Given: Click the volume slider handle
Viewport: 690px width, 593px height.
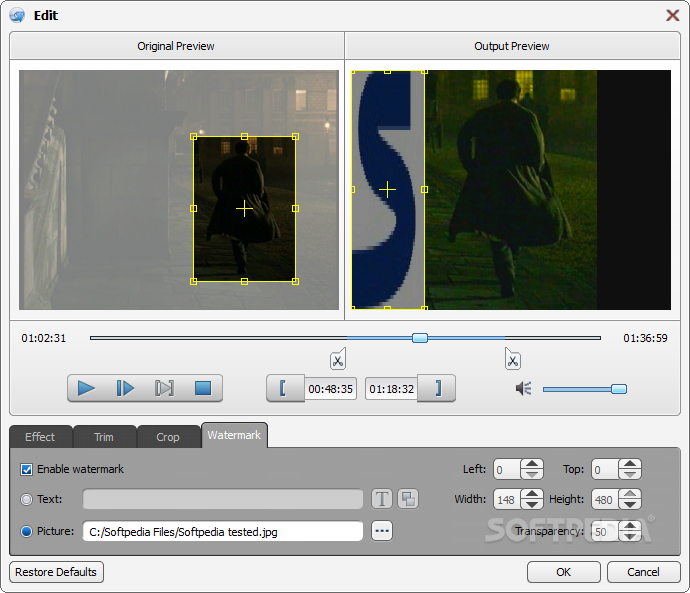Looking at the screenshot, I should [619, 389].
